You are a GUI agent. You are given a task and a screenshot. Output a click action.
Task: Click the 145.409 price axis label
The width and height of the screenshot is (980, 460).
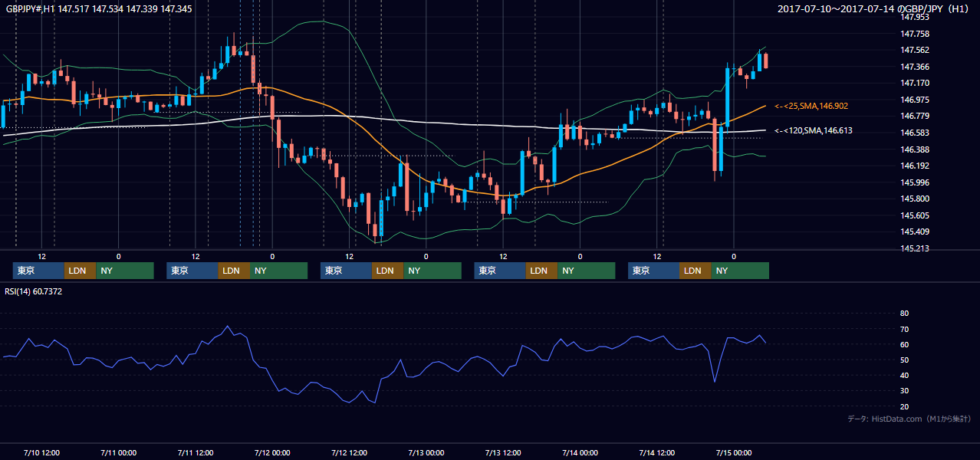coord(914,232)
